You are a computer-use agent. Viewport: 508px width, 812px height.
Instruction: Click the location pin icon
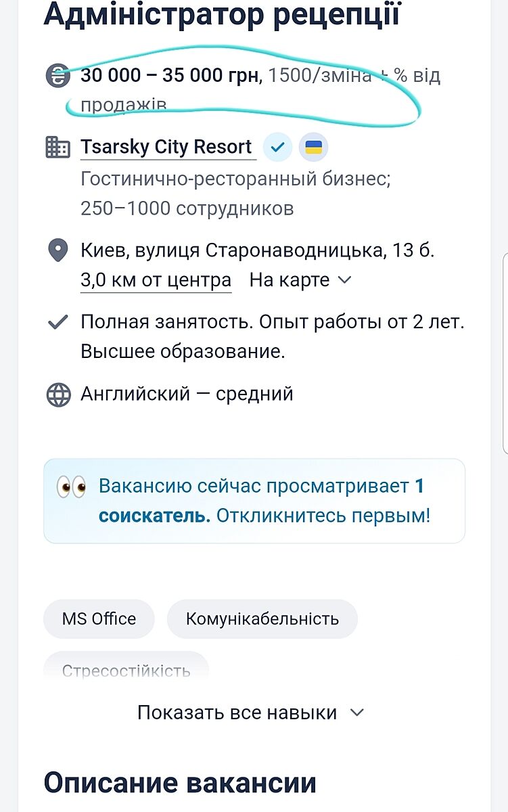coord(58,251)
